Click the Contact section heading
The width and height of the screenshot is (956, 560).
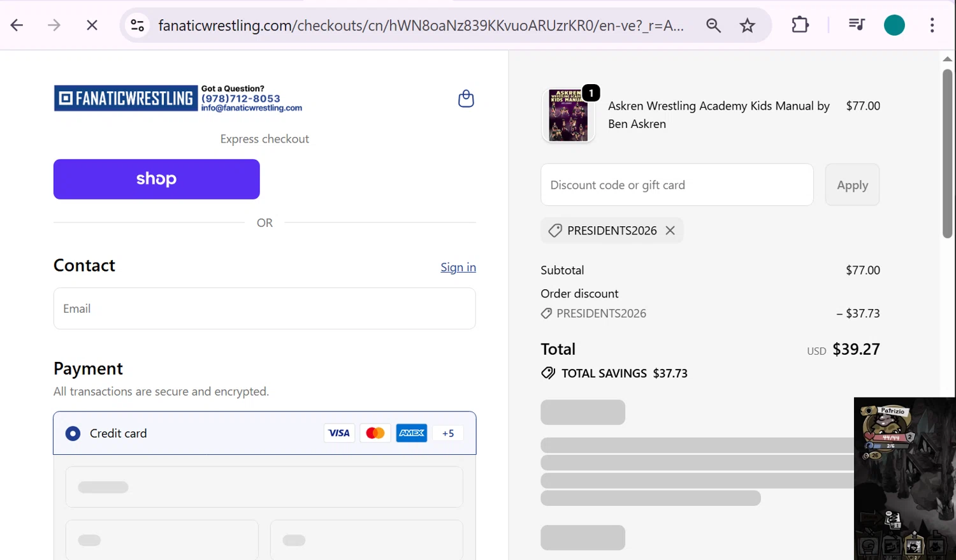[84, 266]
